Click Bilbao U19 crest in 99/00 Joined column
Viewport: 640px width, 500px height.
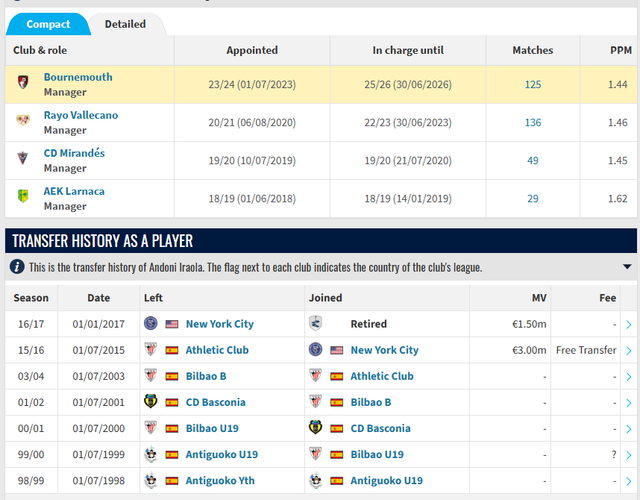pyautogui.click(x=316, y=454)
